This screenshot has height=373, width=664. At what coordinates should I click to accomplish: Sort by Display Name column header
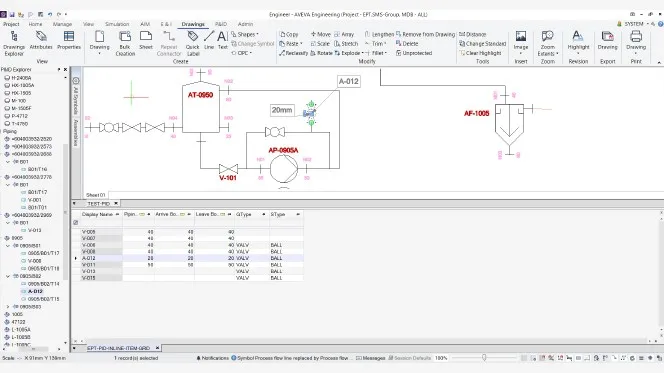(97, 214)
